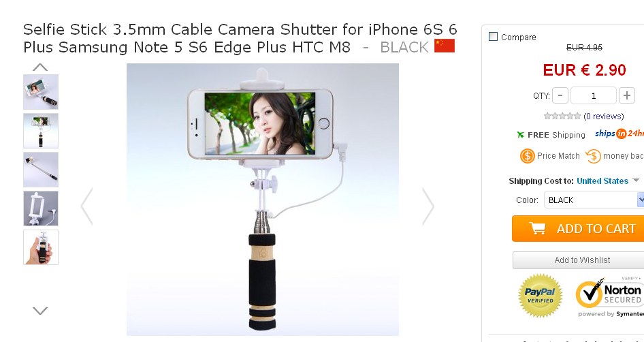Click the ADD TO CART button
The image size is (644, 342).
coord(578,228)
